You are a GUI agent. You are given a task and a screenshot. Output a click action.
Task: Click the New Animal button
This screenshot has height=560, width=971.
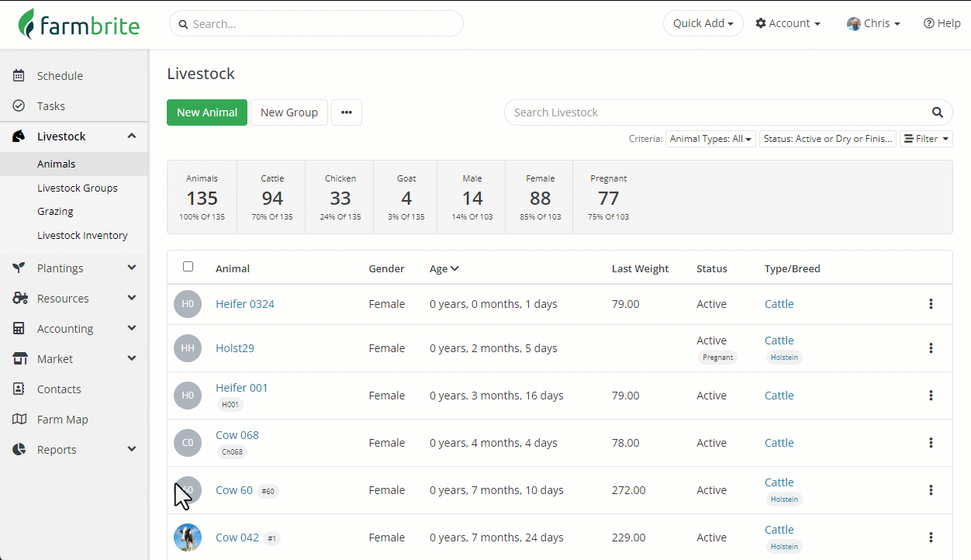pyautogui.click(x=207, y=112)
